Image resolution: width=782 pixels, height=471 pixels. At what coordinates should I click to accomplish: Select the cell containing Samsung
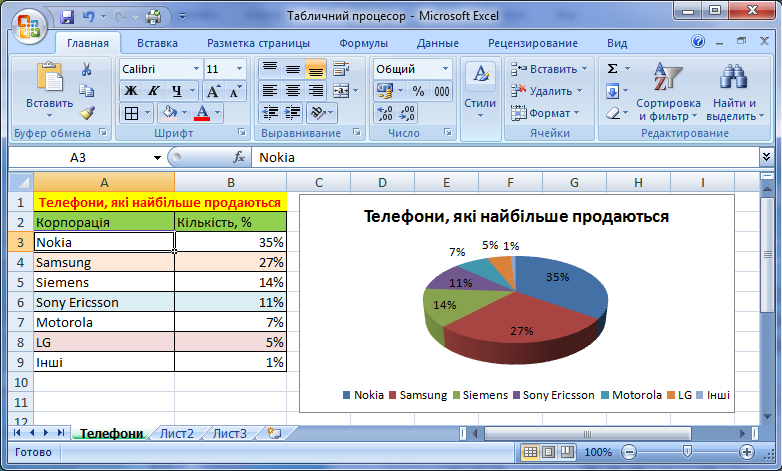104,262
